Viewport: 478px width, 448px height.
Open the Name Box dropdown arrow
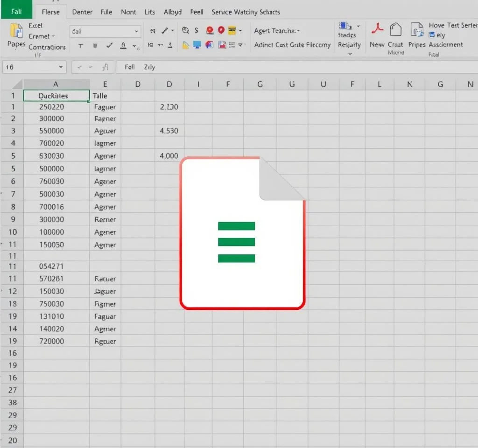pyautogui.click(x=61, y=67)
